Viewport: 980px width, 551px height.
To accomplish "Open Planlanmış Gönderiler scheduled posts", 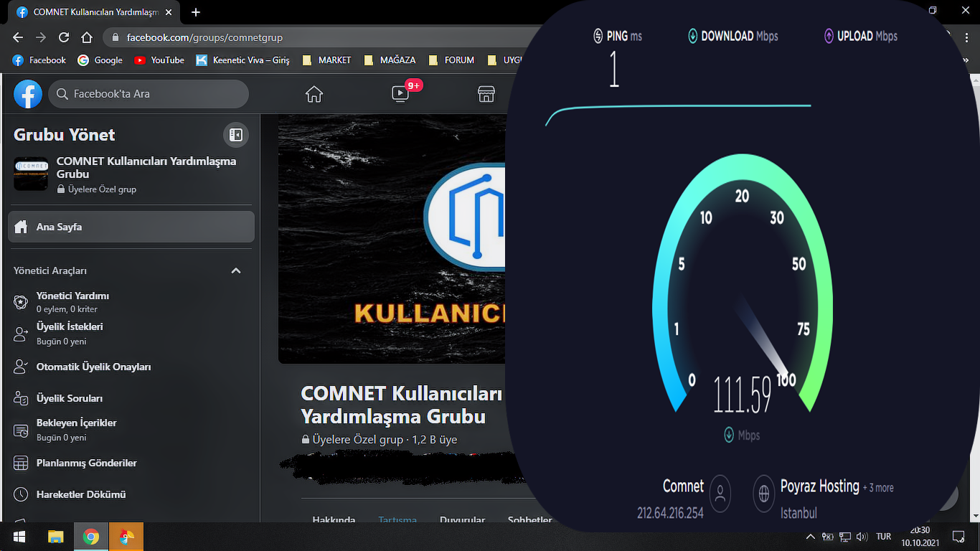I will (x=131, y=463).
